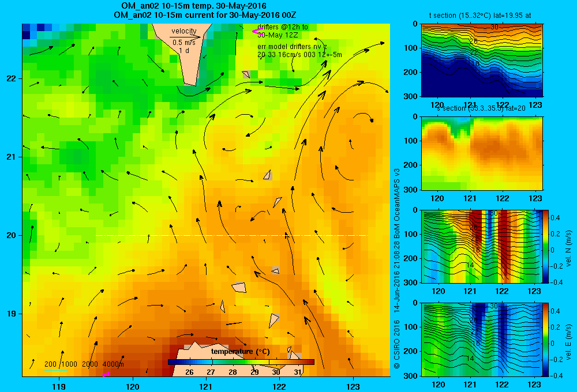
Task: Click the '14' contour label in the vel. N section
Action: point(470,265)
